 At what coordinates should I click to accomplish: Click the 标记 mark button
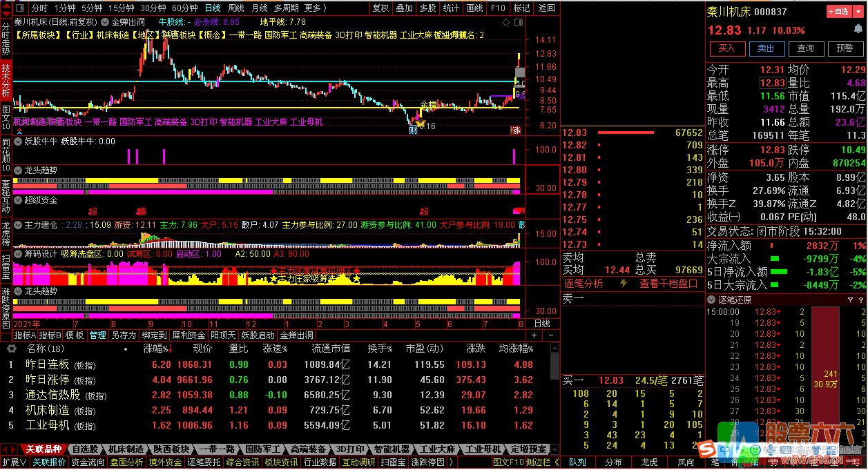click(521, 8)
